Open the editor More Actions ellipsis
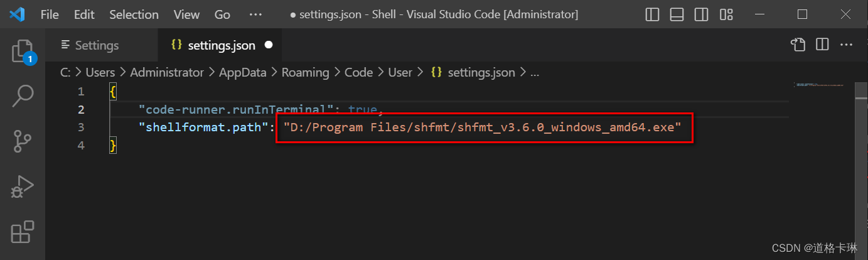Screen dimensions: 868x260 (846, 45)
